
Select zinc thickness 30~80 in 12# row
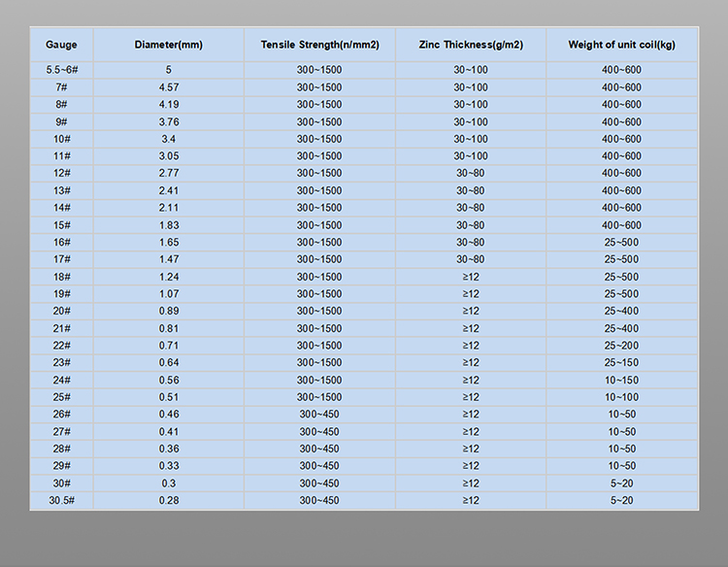coord(471,173)
